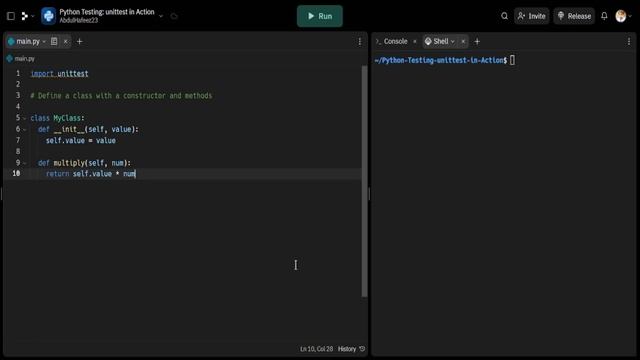
Task: Click the 'import unittest' code line
Action: coord(60,73)
